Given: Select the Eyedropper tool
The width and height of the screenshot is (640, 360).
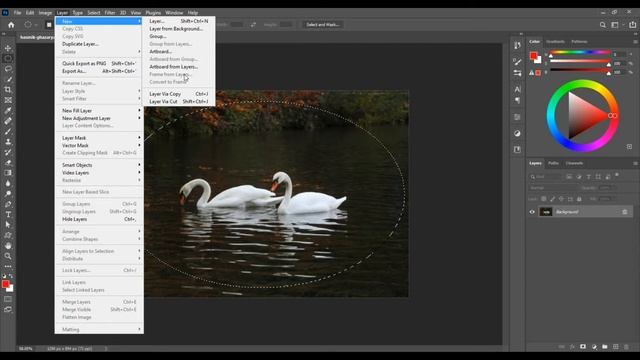Looking at the screenshot, I should click(8, 111).
